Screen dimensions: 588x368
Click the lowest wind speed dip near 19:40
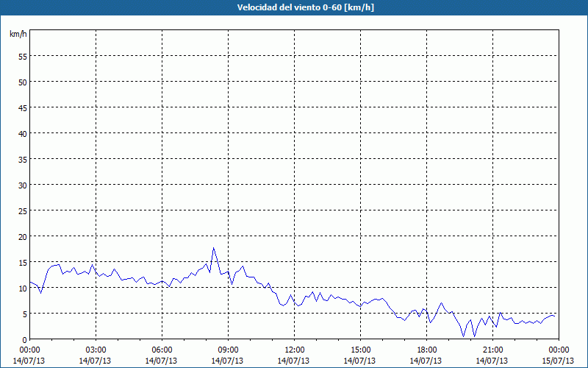tap(464, 336)
